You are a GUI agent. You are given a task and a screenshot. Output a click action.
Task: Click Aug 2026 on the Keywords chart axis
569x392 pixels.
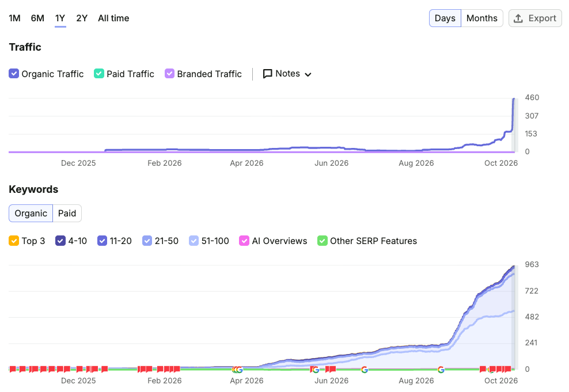(416, 380)
